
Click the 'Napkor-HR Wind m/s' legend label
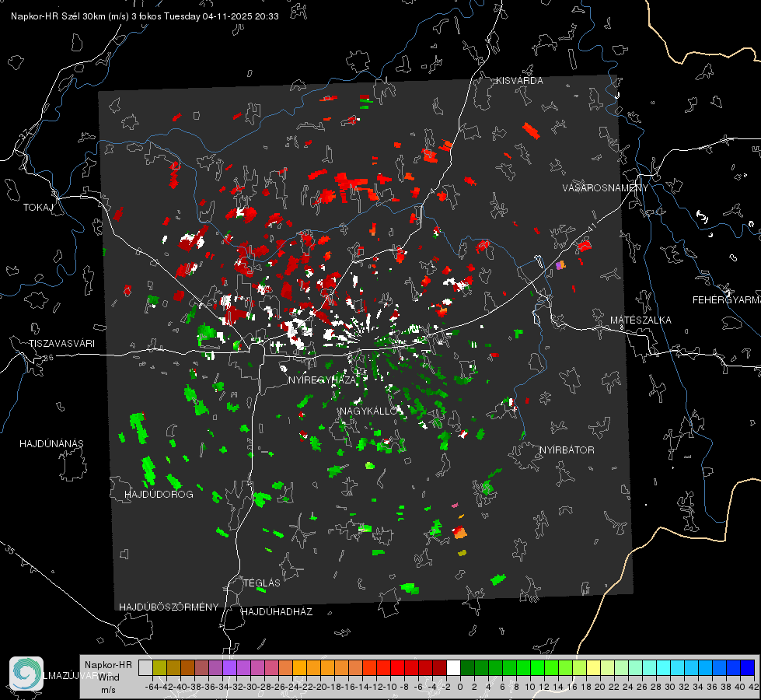[x=108, y=677]
